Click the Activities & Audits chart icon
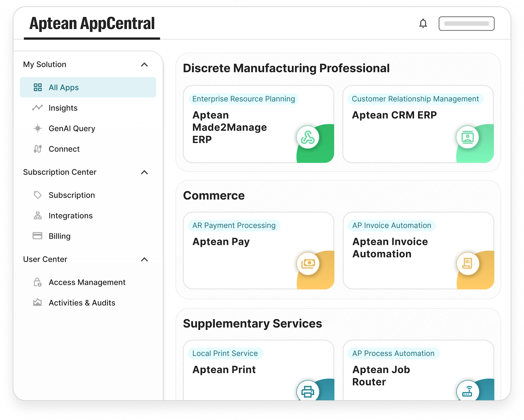The width and height of the screenshot is (524, 420). pyautogui.click(x=37, y=302)
